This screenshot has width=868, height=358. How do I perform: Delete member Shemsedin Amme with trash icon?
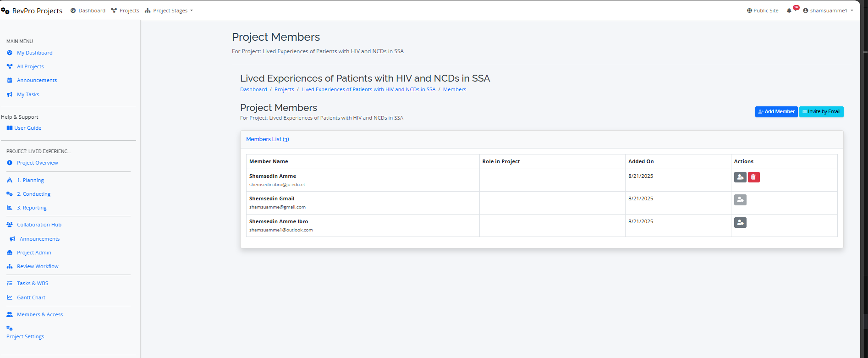coord(754,177)
